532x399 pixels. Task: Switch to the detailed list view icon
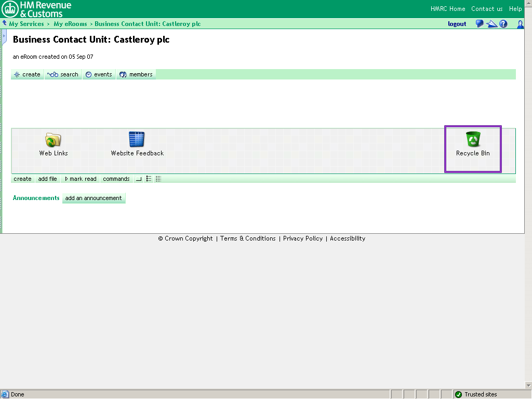(x=158, y=179)
